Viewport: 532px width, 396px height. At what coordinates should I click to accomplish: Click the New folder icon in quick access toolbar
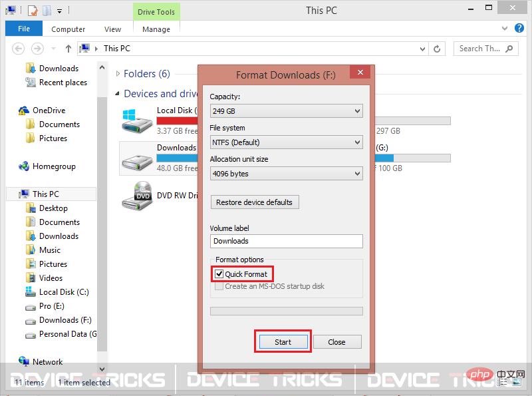pyautogui.click(x=47, y=11)
